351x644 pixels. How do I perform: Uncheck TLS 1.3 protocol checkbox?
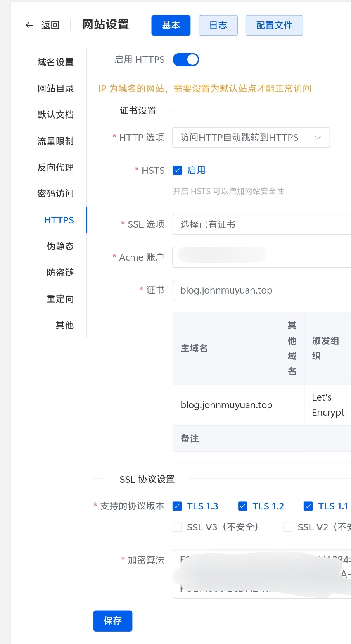(177, 506)
